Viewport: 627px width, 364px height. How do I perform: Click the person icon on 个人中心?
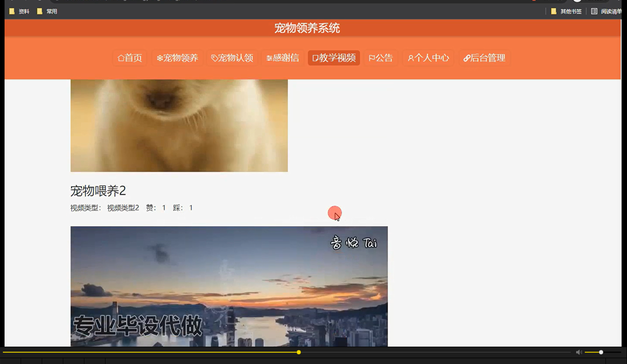[x=411, y=58]
